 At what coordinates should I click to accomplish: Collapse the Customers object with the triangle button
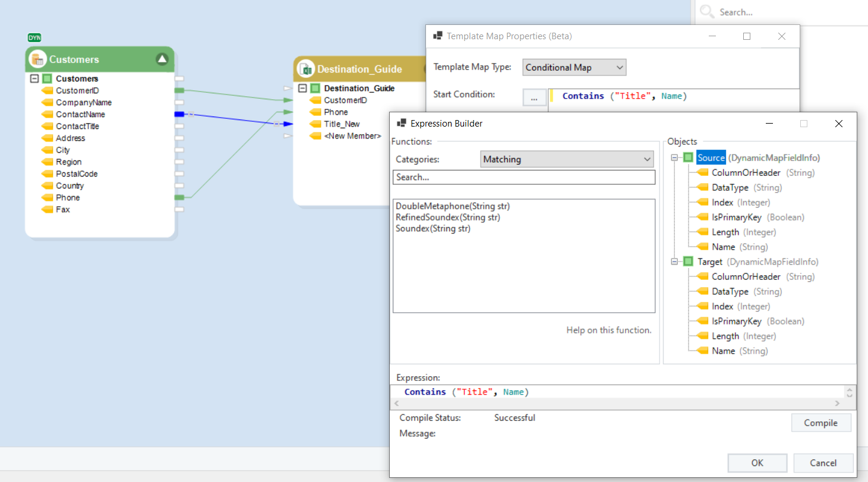click(x=162, y=59)
